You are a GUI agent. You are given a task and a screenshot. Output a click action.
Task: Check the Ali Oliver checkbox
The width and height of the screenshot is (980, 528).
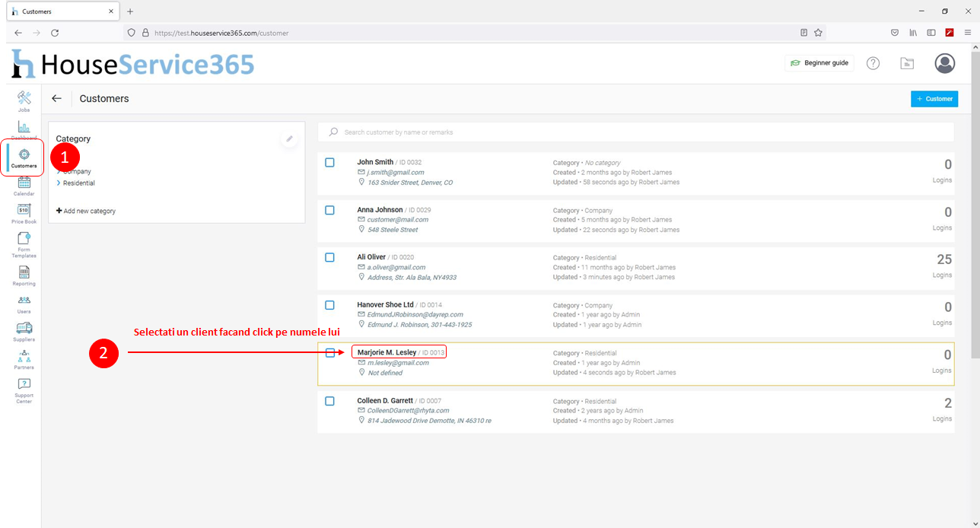coord(329,257)
